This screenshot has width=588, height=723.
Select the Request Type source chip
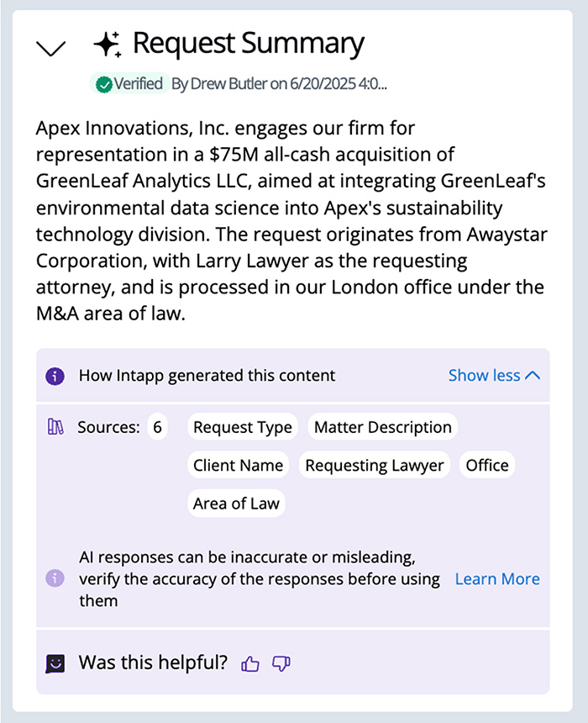tap(243, 427)
